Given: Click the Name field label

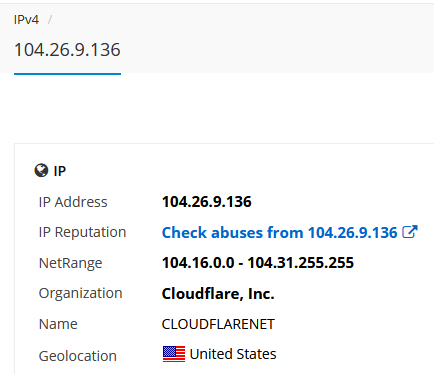Looking at the screenshot, I should (58, 324).
